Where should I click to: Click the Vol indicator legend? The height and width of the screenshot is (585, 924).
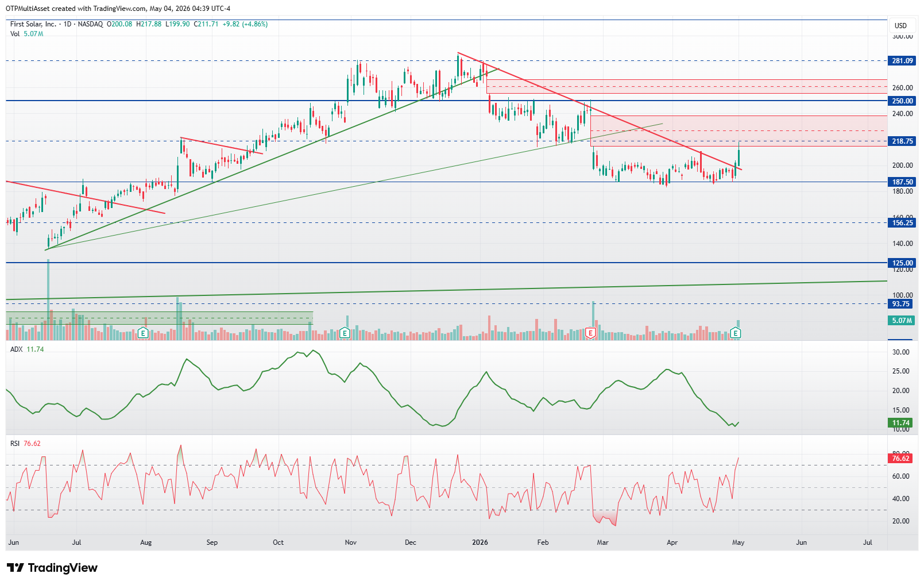coord(26,34)
